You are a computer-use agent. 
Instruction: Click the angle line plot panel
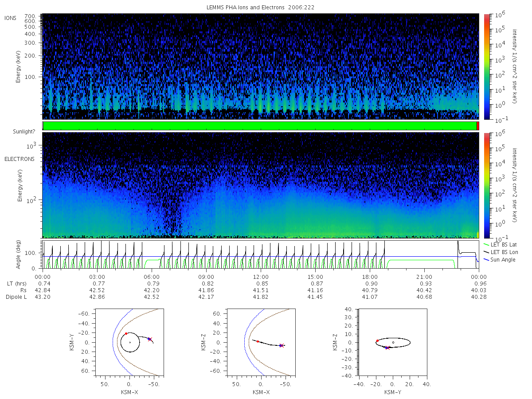(x=261, y=254)
